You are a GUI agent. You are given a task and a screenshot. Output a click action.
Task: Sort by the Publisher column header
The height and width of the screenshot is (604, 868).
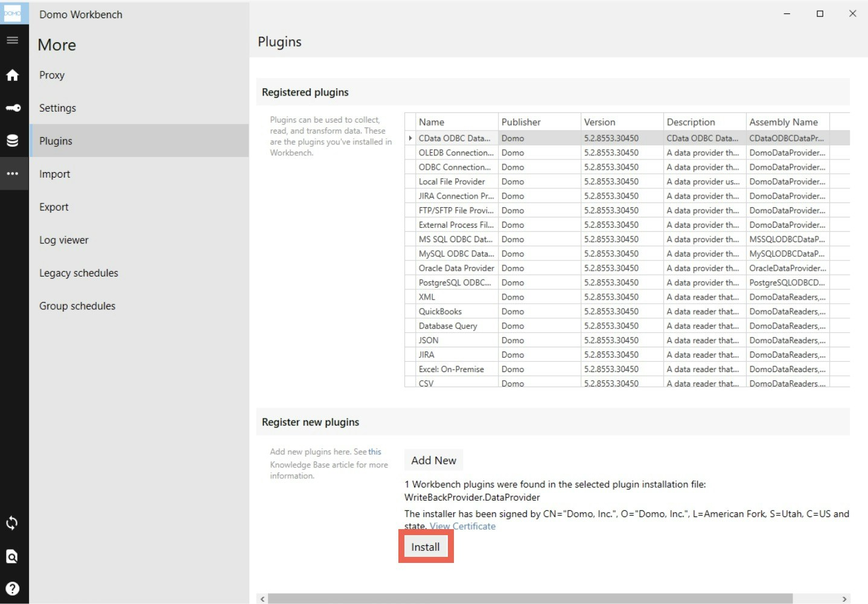[540, 122]
